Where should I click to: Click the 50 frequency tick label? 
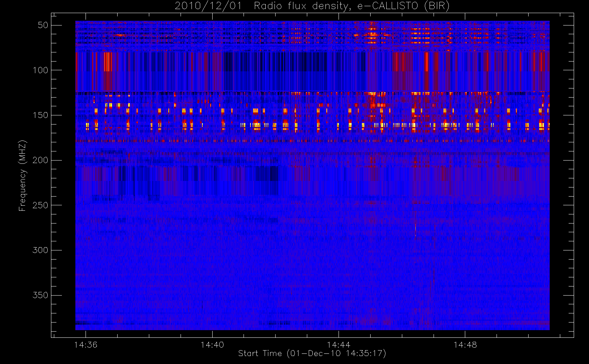(43, 25)
